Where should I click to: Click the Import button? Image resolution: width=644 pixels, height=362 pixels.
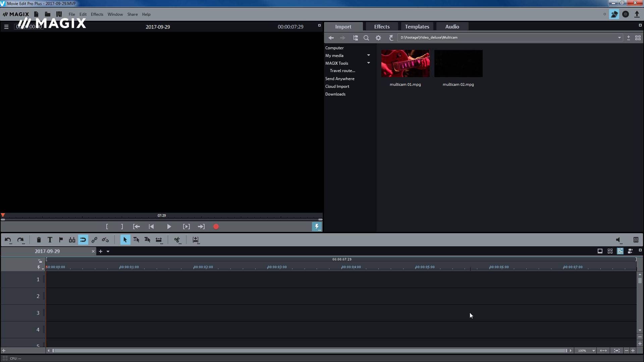click(343, 26)
